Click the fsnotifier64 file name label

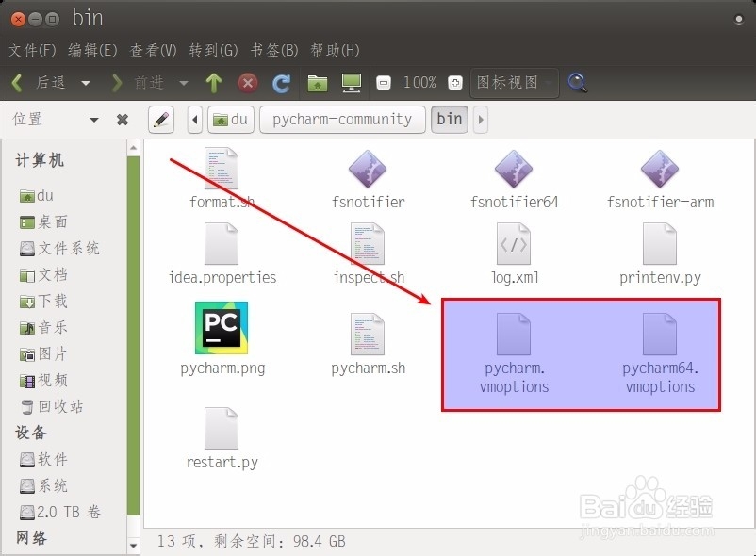tap(514, 202)
